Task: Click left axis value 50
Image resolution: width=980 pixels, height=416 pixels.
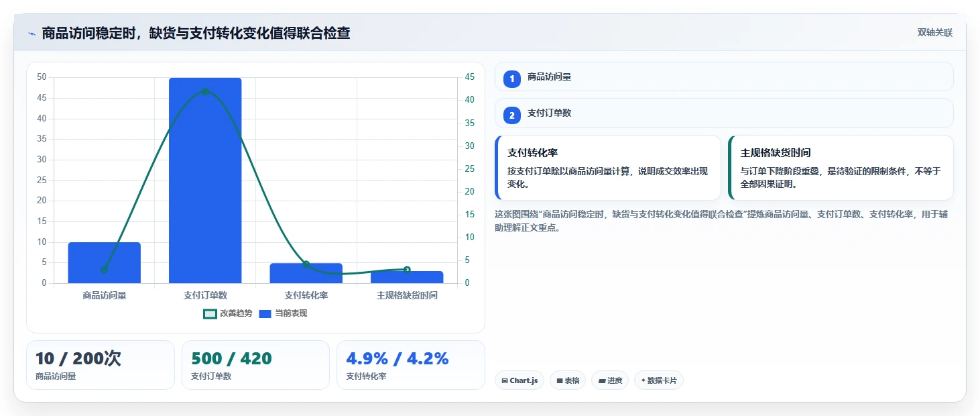Action: (42, 77)
